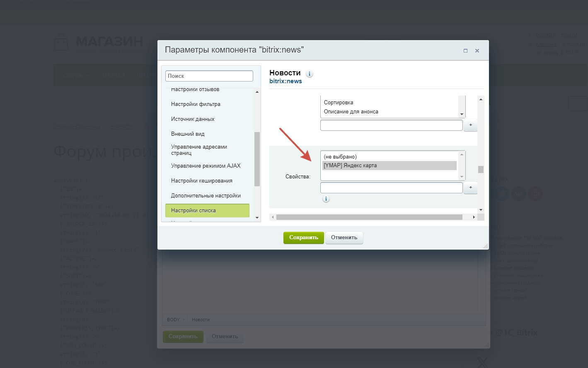Viewport: 588px width, 368px height.
Task: Close the bitrix:news parameters dialog
Action: coord(477,51)
